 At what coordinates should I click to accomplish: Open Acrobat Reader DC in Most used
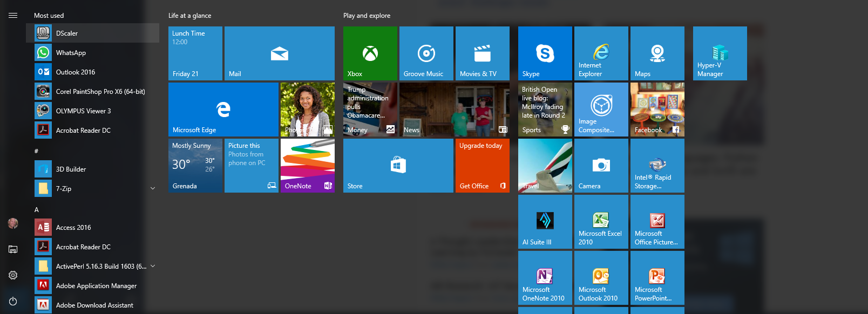pos(92,130)
